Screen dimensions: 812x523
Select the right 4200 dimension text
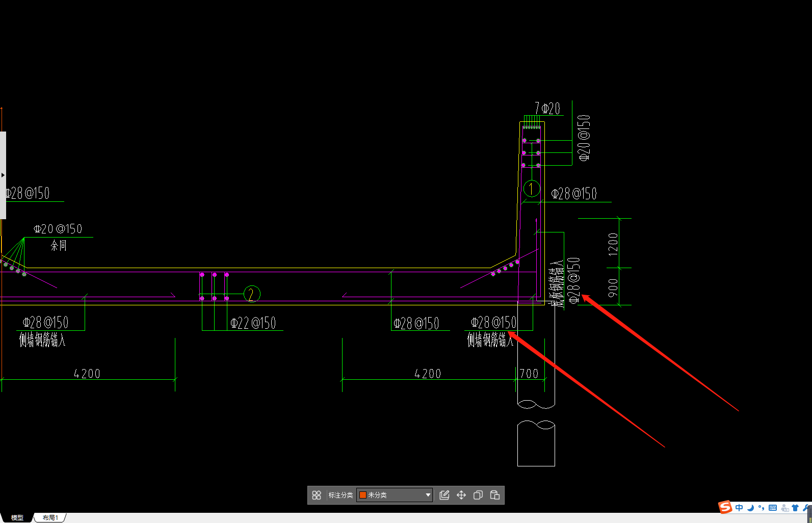coord(428,374)
